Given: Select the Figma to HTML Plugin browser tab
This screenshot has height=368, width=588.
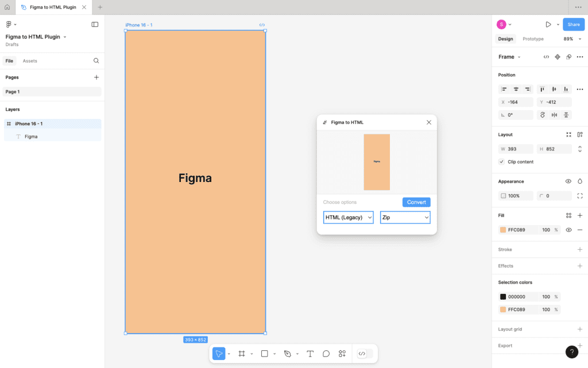Looking at the screenshot, I should coord(53,7).
